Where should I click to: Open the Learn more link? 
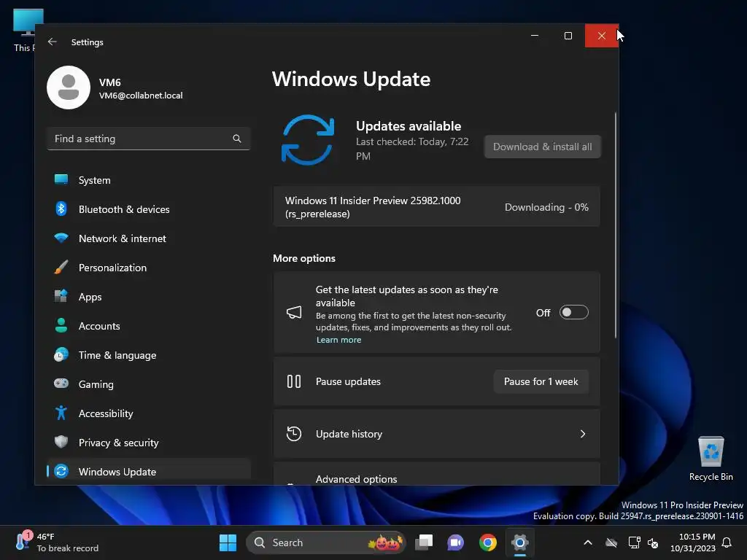(338, 340)
